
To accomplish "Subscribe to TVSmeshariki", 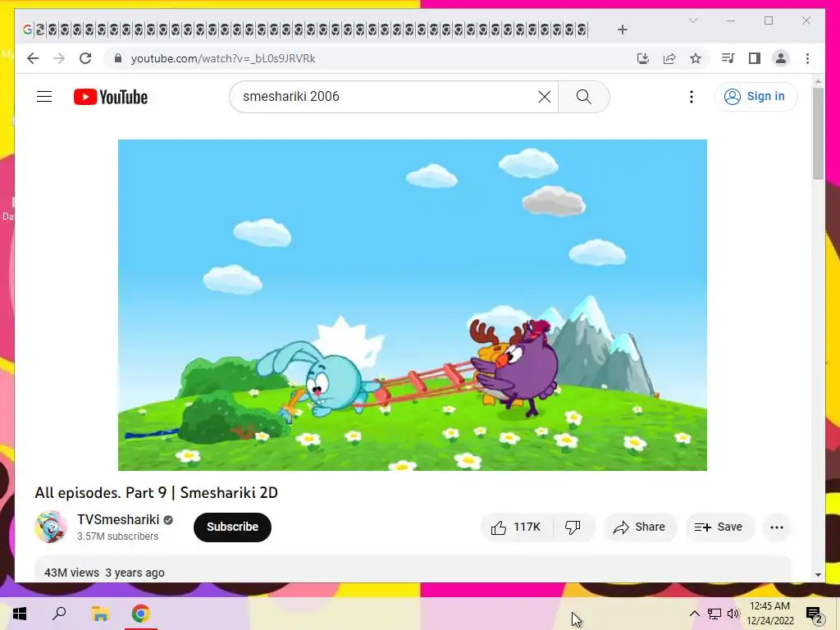I will point(232,527).
